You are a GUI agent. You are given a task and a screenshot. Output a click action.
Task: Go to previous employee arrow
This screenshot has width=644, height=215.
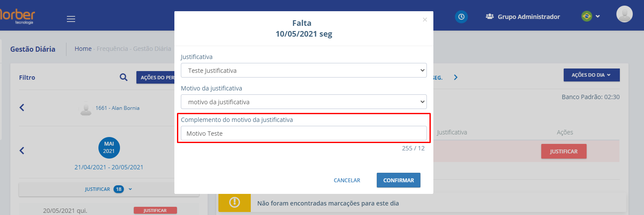coord(22,108)
